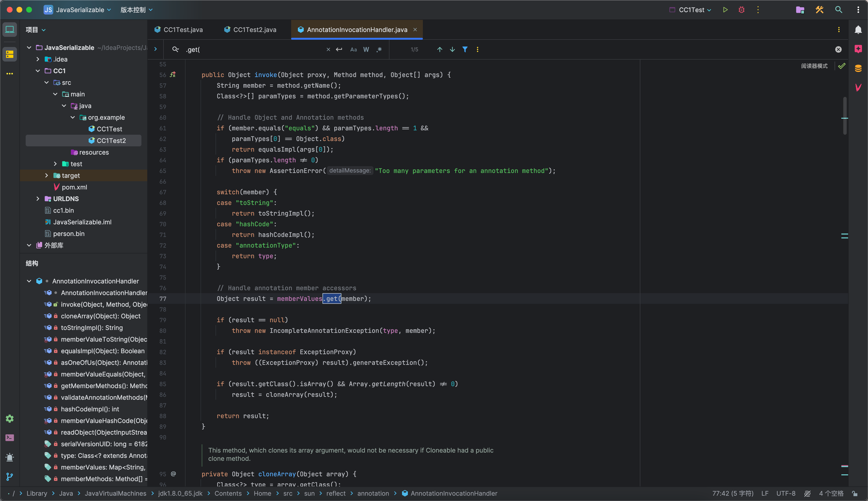Close the AnnotationInvocationHandler.java tab
The height and width of the screenshot is (501, 868).
tap(415, 30)
